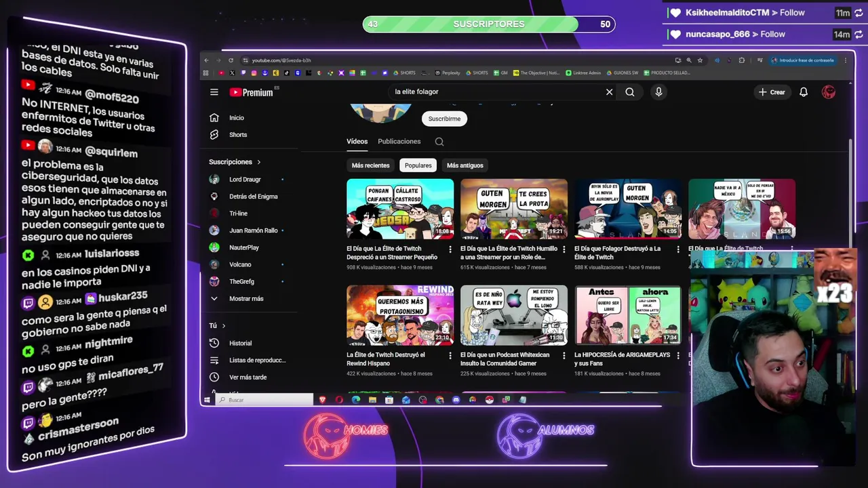868x488 pixels.
Task: Expand Mostrar más subscriptions
Action: (245, 299)
